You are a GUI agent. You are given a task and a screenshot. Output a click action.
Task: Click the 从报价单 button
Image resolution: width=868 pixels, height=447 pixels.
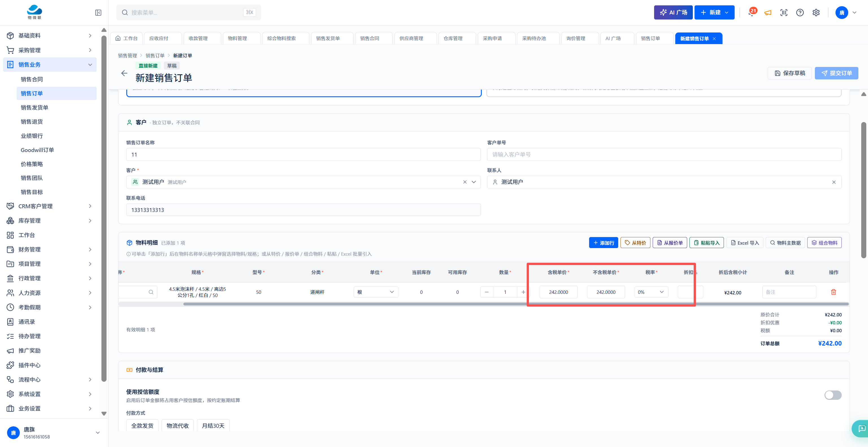670,243
